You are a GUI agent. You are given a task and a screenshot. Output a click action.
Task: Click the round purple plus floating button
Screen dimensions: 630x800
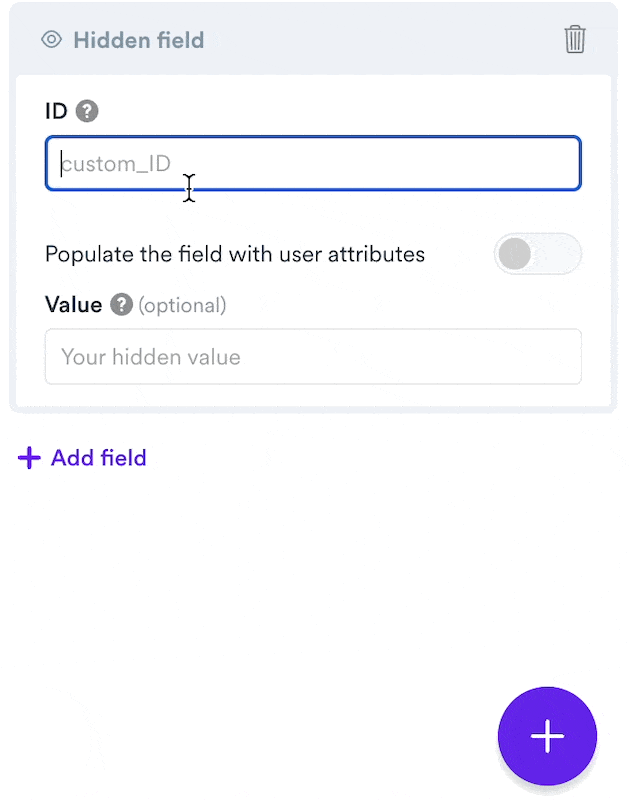pyautogui.click(x=547, y=736)
